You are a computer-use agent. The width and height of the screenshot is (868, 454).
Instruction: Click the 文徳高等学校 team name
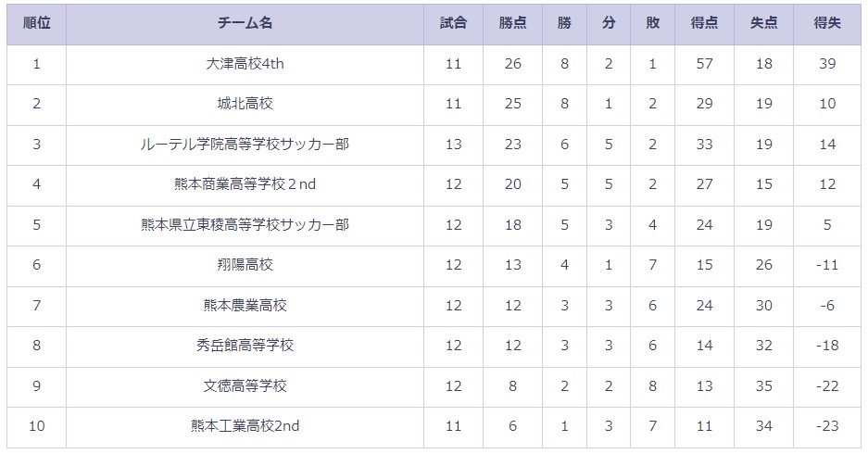(245, 385)
